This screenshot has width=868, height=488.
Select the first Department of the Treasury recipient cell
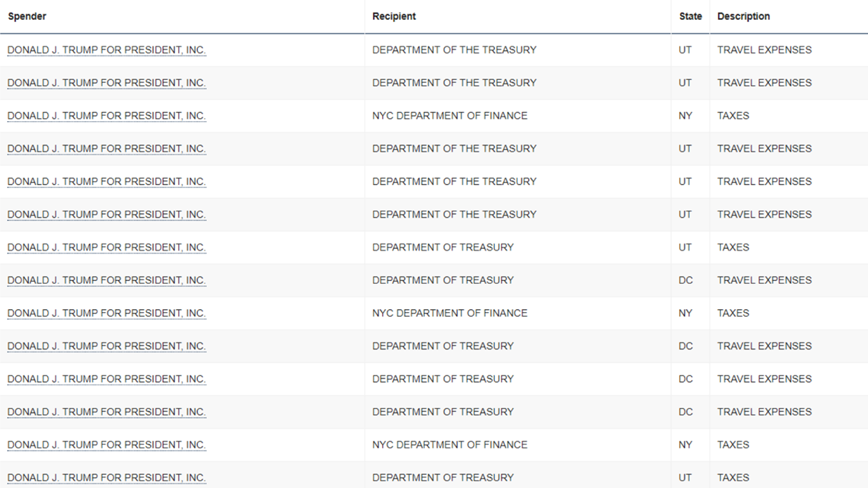click(x=454, y=49)
